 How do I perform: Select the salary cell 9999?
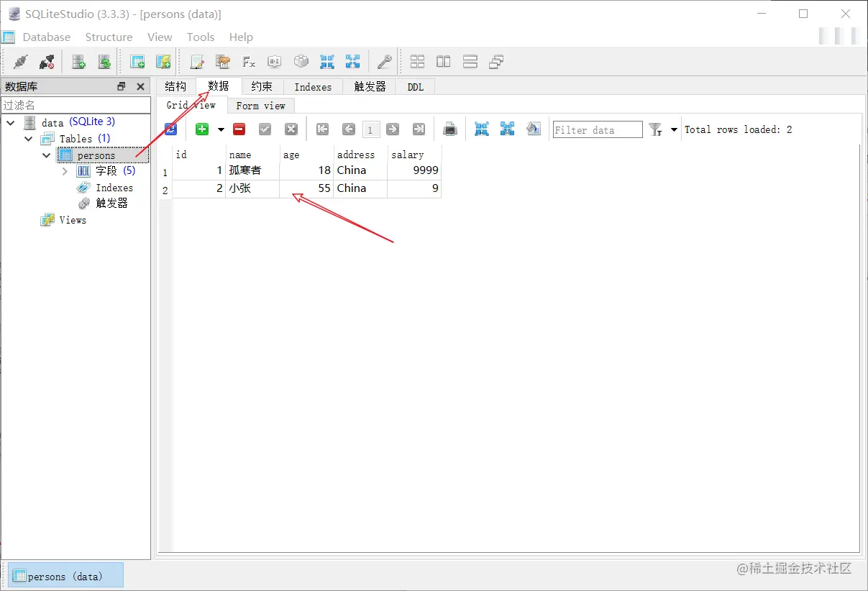414,171
